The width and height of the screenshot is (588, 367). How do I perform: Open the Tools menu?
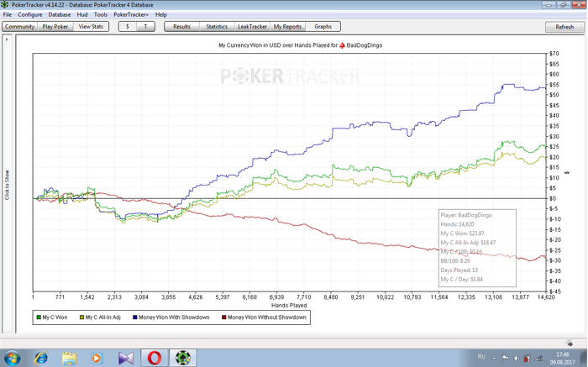coord(101,14)
